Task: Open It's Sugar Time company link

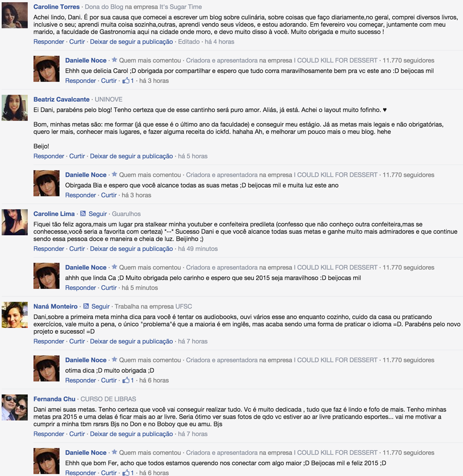Action: (x=181, y=7)
